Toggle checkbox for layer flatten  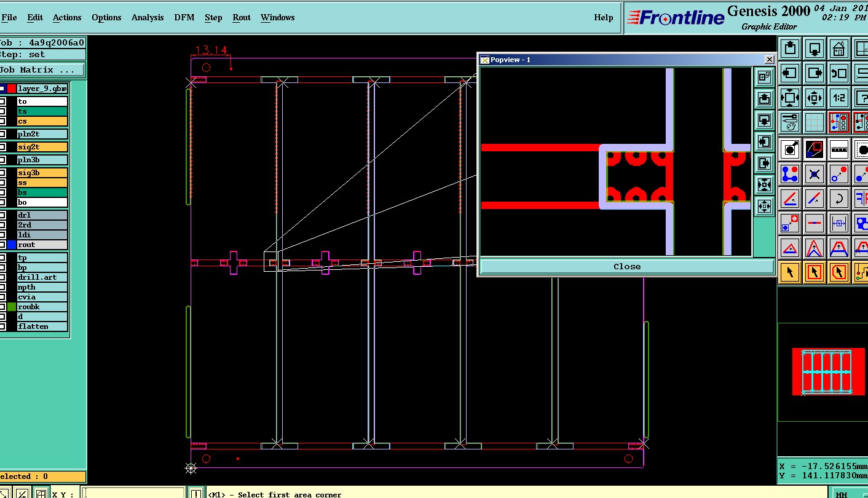click(x=2, y=326)
